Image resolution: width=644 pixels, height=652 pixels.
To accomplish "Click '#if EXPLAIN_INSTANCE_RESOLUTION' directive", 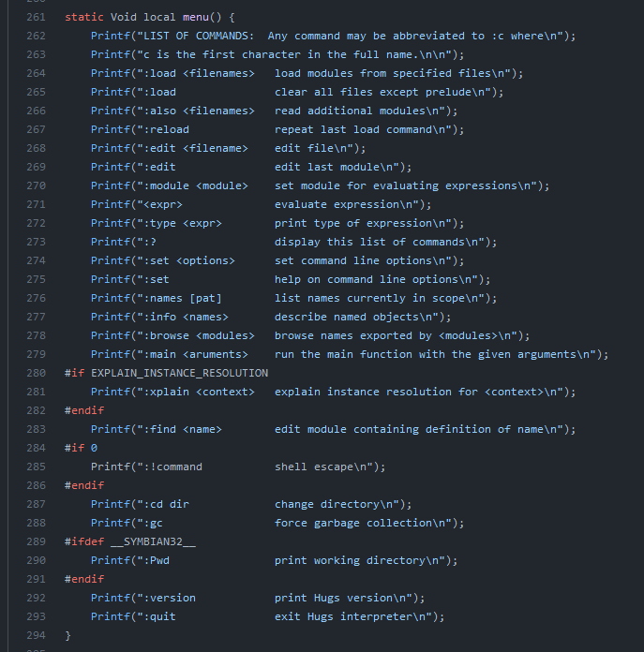I will pyautogui.click(x=166, y=373).
